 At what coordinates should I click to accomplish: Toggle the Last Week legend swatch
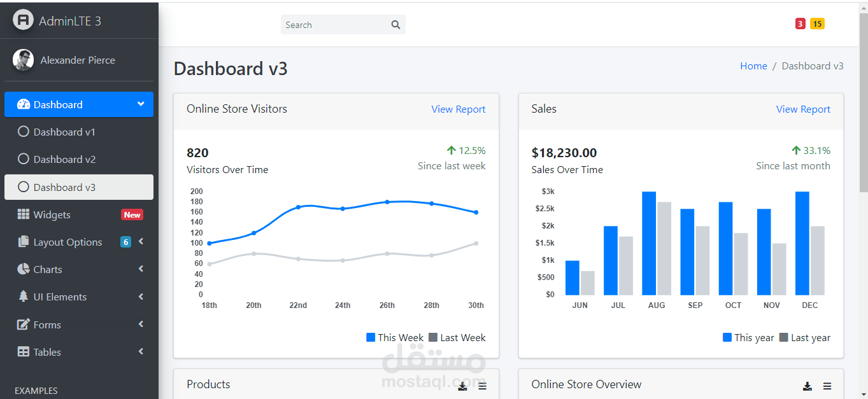point(433,337)
